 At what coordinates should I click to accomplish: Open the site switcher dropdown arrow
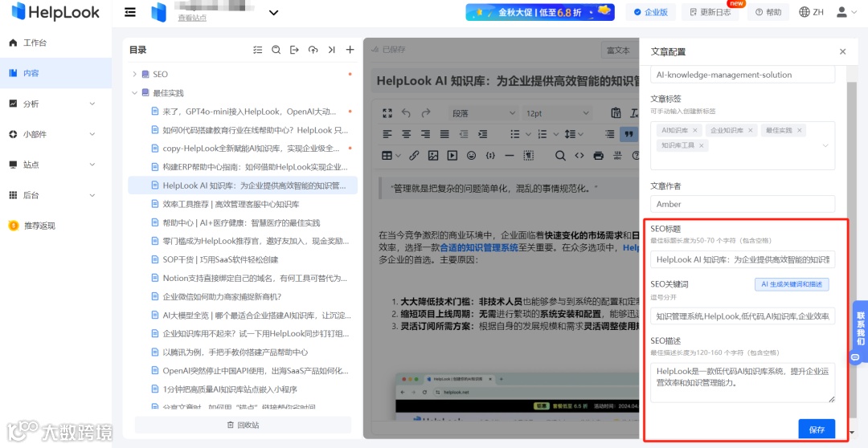(x=273, y=13)
